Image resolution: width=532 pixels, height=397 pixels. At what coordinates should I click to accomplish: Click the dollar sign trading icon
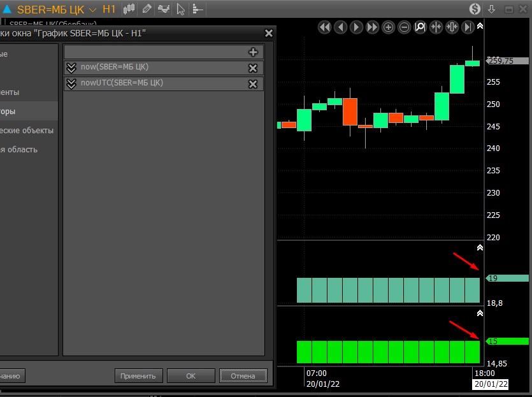tap(475, 9)
